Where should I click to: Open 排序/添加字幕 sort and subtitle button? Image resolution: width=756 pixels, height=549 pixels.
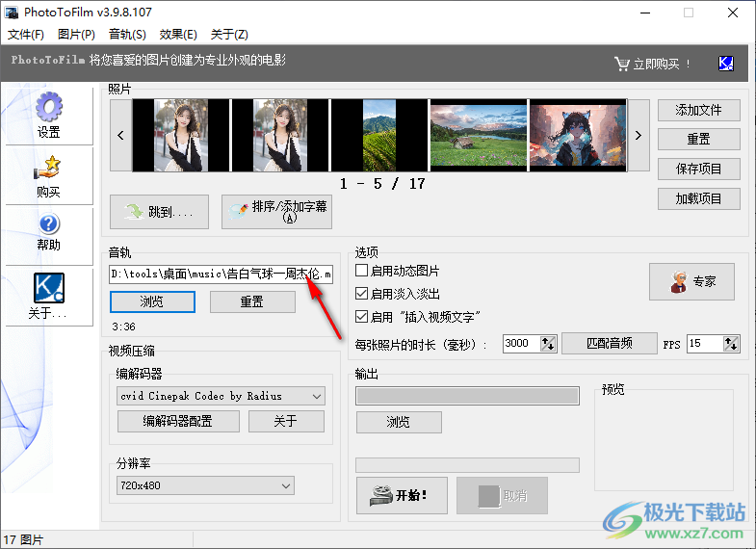click(276, 212)
